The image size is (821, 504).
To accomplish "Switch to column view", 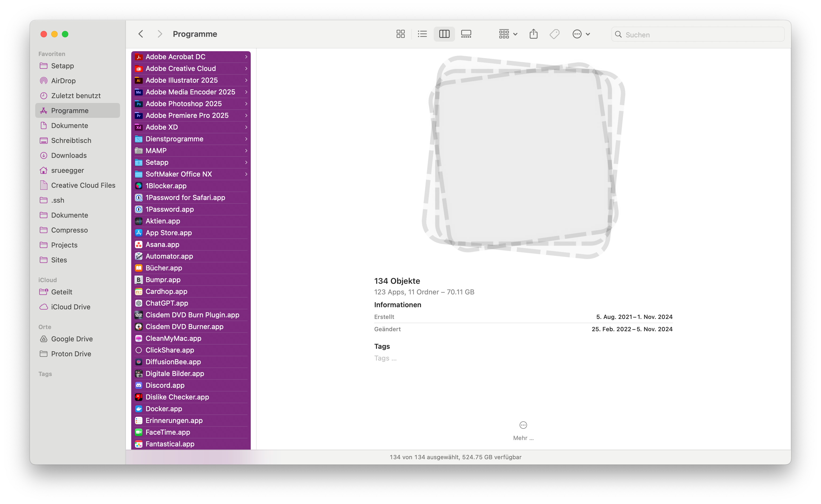I will tap(444, 34).
